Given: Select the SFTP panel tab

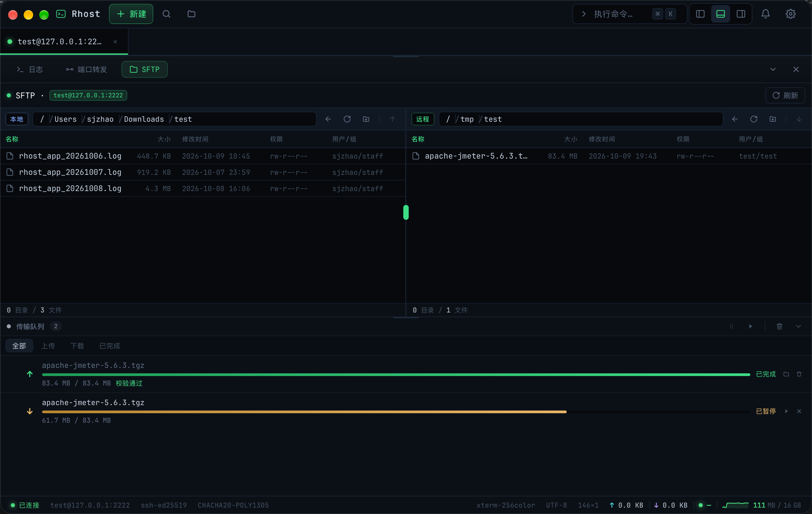Looking at the screenshot, I should pos(144,69).
